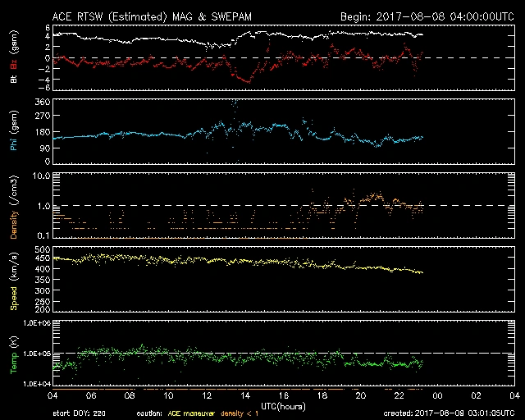This screenshot has width=525, height=420.
Task: Click the "start DOY: 220" text
Action: click(x=79, y=413)
